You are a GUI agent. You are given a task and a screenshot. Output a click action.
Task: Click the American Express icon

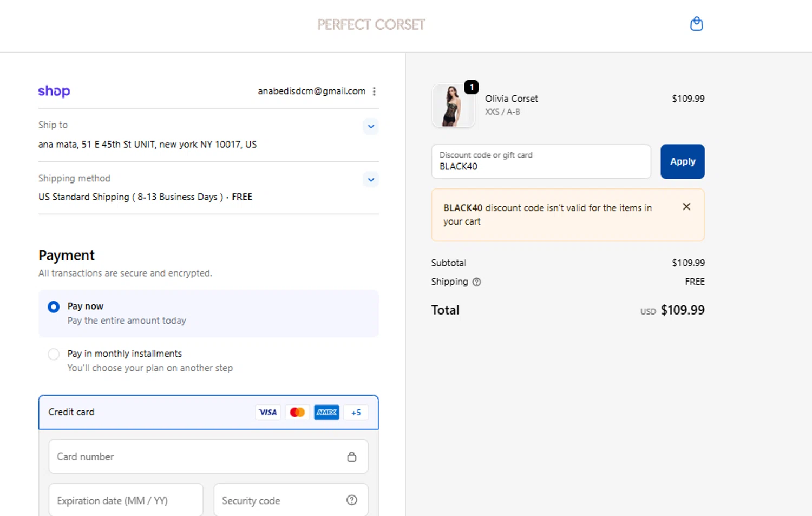pyautogui.click(x=326, y=413)
